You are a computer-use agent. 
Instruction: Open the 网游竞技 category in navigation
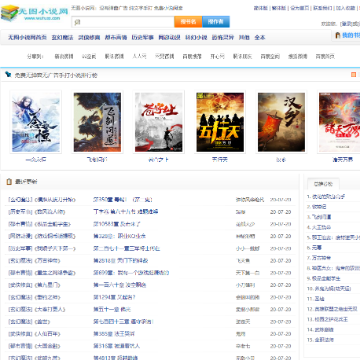[169, 37]
